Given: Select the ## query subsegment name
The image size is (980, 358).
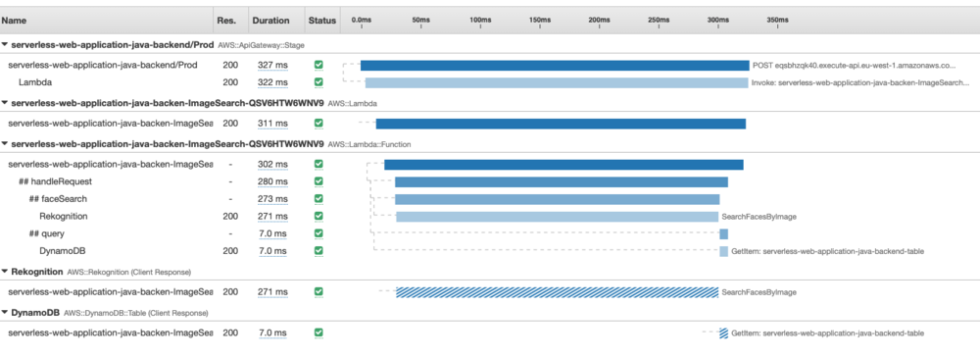Looking at the screenshot, I should tap(47, 233).
